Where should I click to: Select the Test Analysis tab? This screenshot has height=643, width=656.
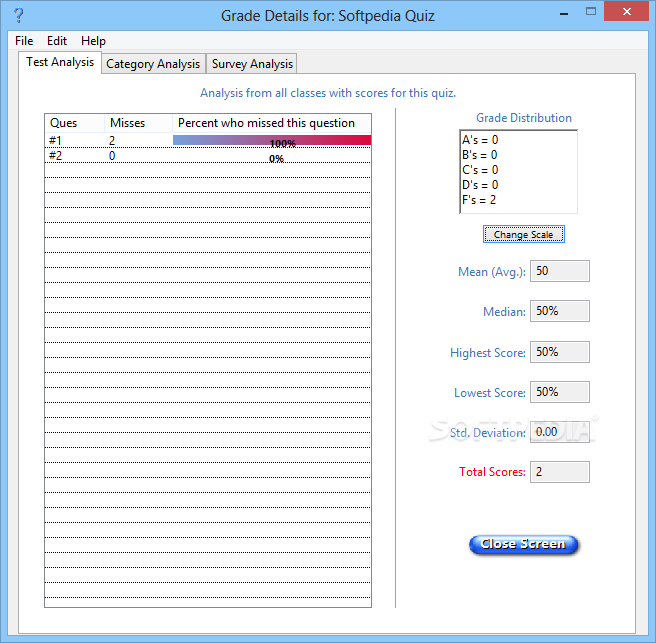point(60,62)
